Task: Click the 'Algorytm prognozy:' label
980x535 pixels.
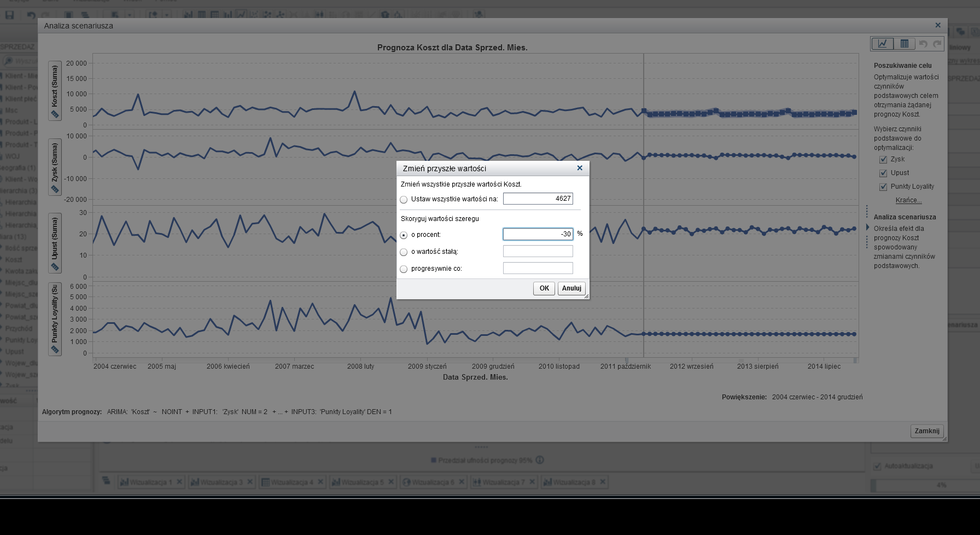Action: [x=72, y=412]
